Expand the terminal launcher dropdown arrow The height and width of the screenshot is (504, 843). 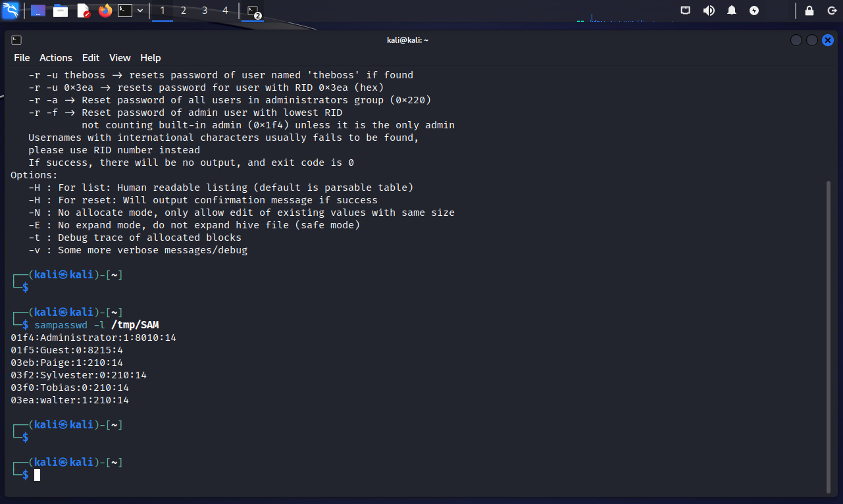pyautogui.click(x=140, y=11)
